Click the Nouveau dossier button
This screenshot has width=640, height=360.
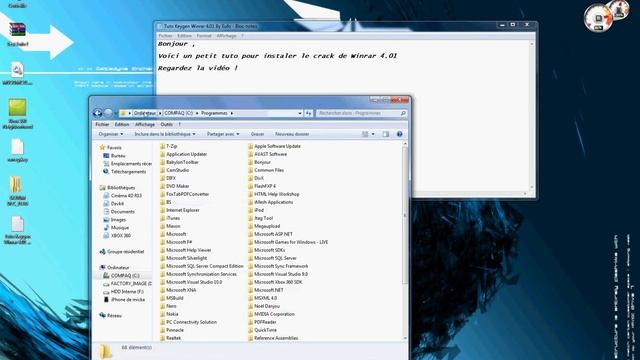tap(292, 134)
